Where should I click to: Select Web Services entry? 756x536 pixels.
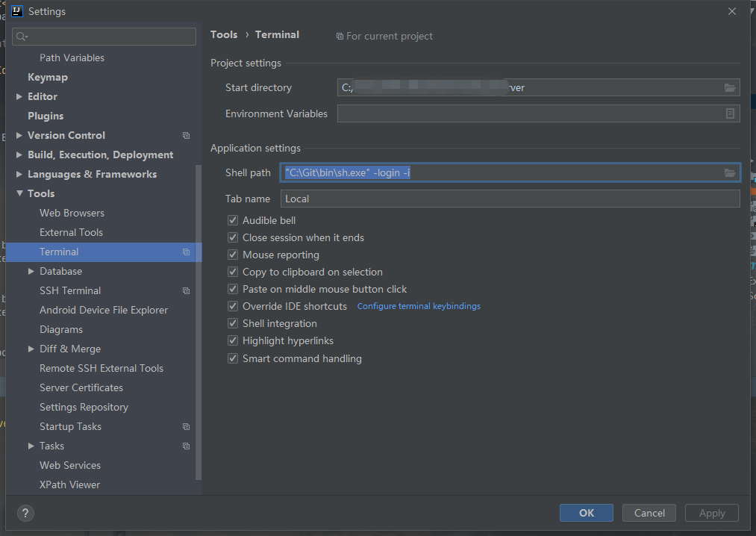pos(70,466)
